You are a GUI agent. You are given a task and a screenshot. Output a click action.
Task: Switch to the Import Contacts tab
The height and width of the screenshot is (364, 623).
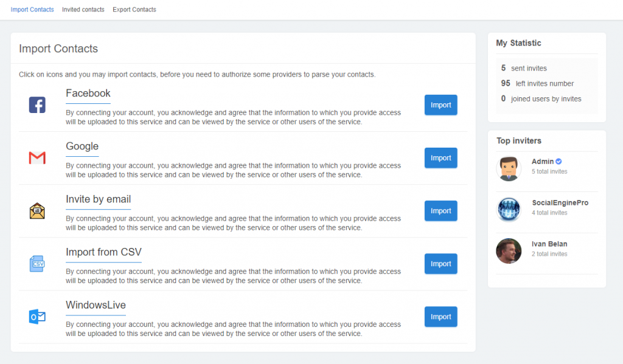coord(32,10)
